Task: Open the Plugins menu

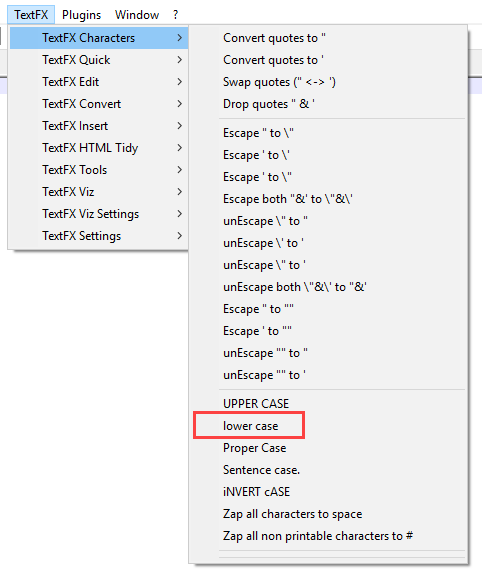Action: click(x=81, y=15)
